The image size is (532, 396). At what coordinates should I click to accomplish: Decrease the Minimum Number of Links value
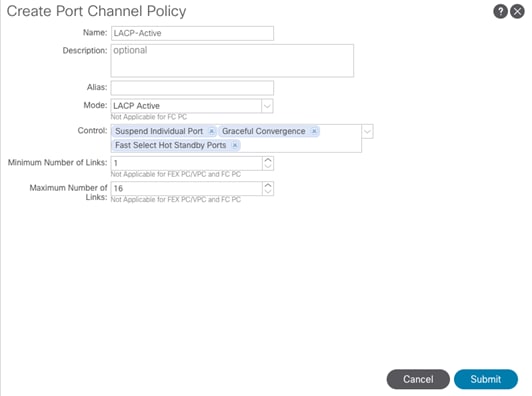pyautogui.click(x=268, y=166)
